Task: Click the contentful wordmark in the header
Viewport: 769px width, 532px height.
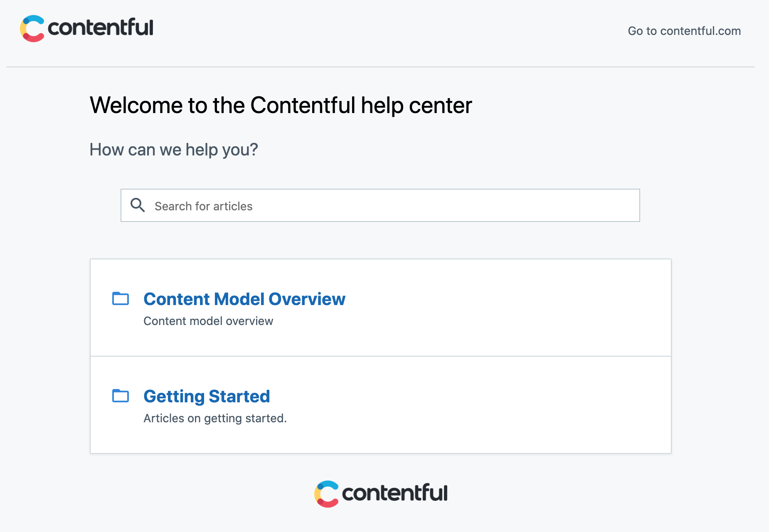Action: tap(101, 27)
